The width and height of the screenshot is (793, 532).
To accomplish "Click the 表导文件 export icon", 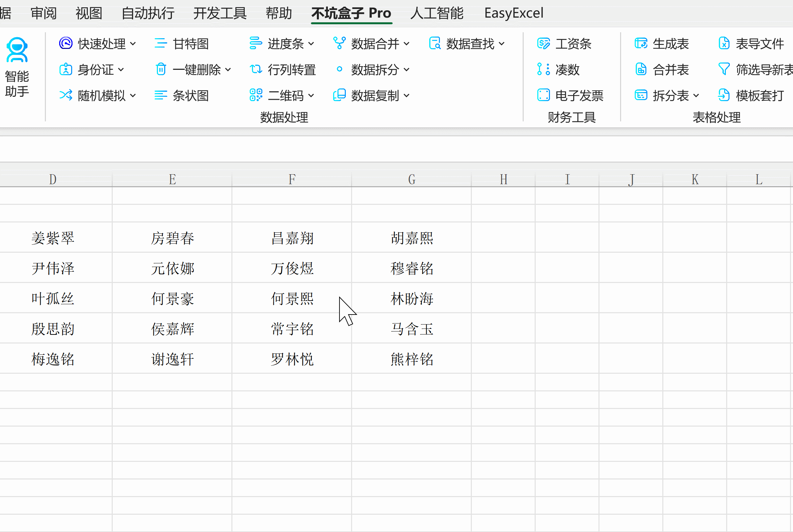I will coord(724,44).
